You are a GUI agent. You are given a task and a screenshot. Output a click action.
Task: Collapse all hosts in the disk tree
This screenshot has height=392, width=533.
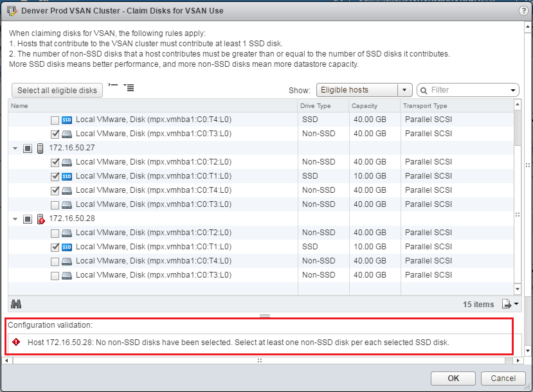(113, 85)
